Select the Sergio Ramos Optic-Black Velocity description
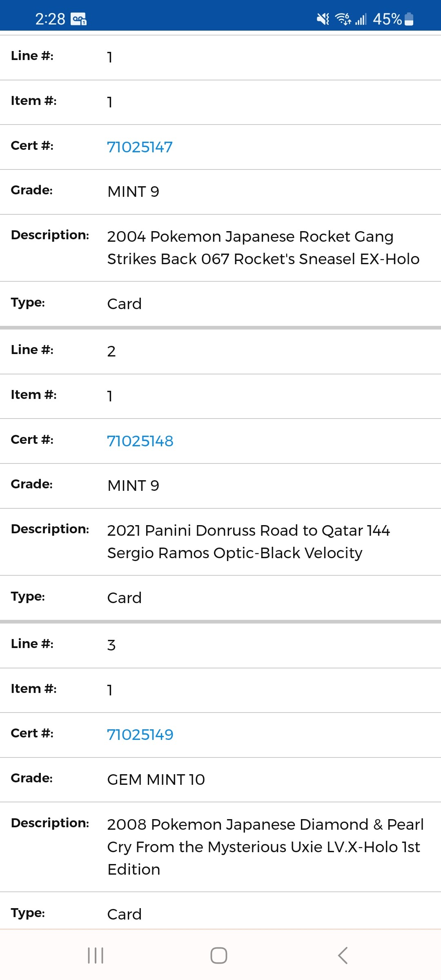 [248, 541]
